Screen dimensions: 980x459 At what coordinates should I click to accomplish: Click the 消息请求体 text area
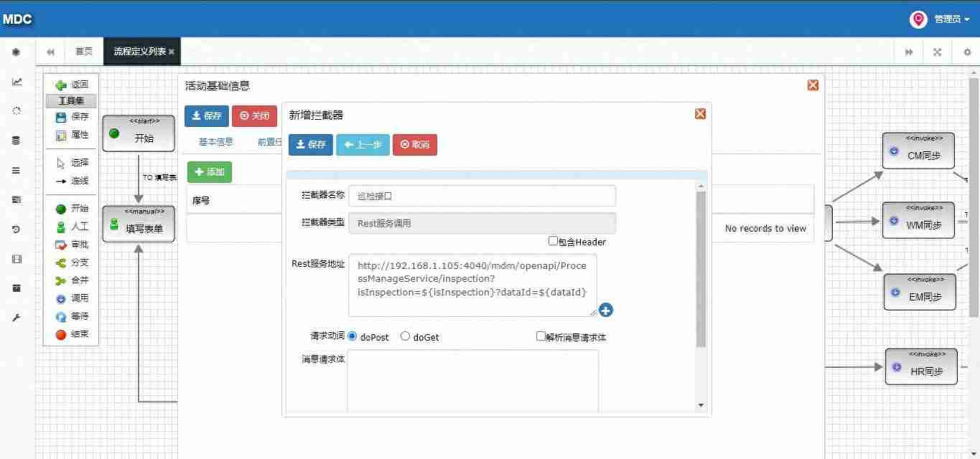pos(472,381)
